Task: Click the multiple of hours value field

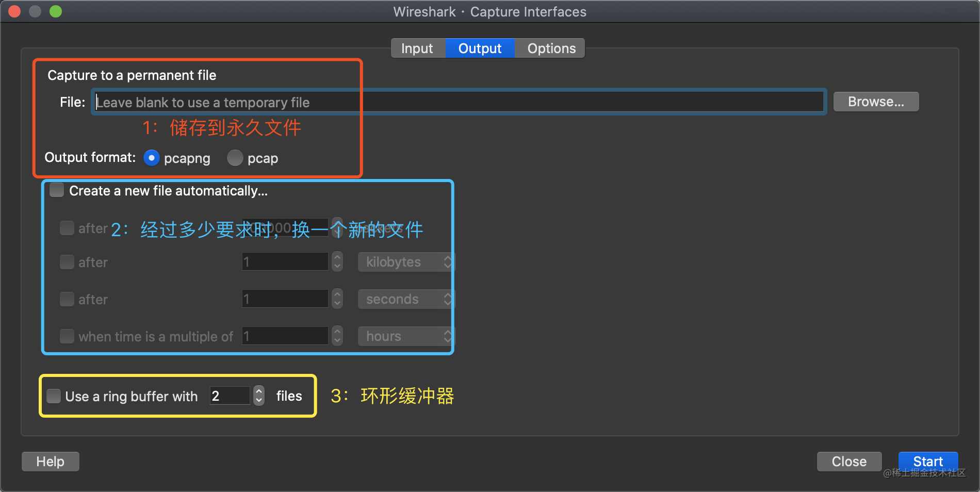Action: [x=285, y=336]
